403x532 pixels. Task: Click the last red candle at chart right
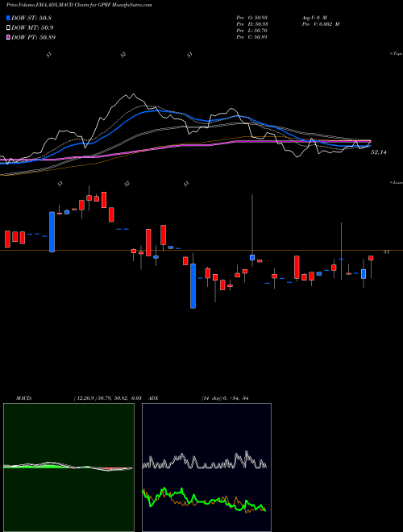pos(371,258)
